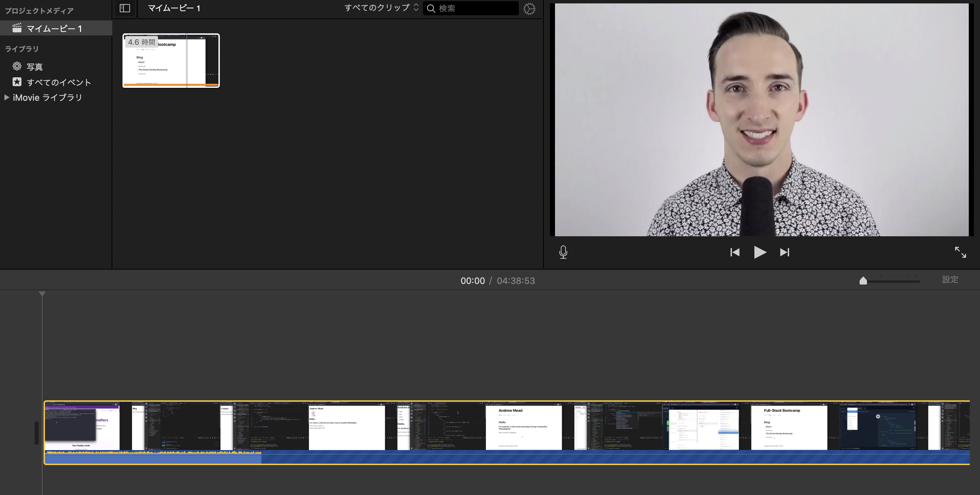980x495 pixels.
Task: Open the 設定 timeline settings
Action: [x=950, y=280]
